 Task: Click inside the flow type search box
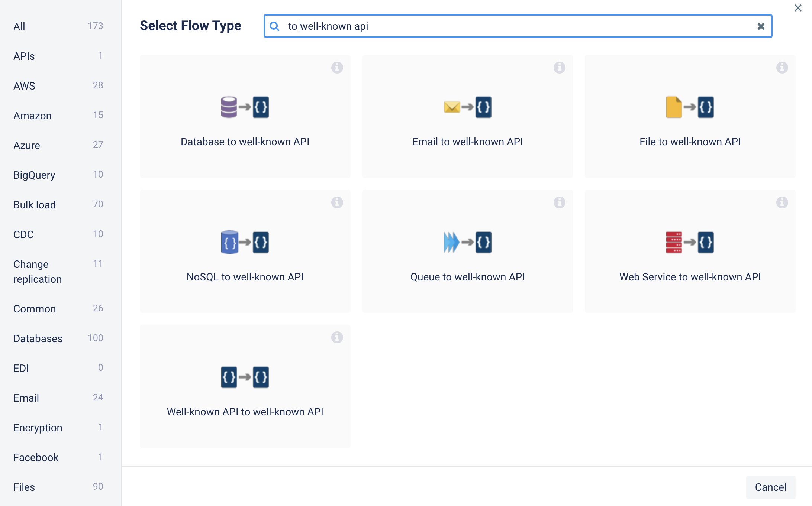click(521, 26)
